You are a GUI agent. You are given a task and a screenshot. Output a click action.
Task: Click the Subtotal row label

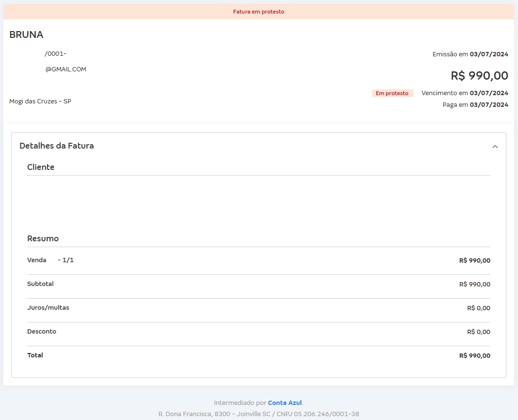tap(40, 284)
